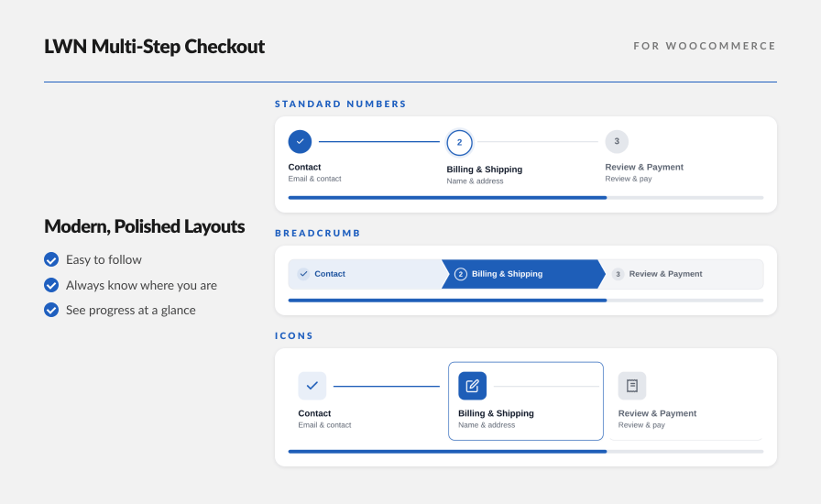
Task: Click the Contact label in Icons layout
Action: (314, 413)
